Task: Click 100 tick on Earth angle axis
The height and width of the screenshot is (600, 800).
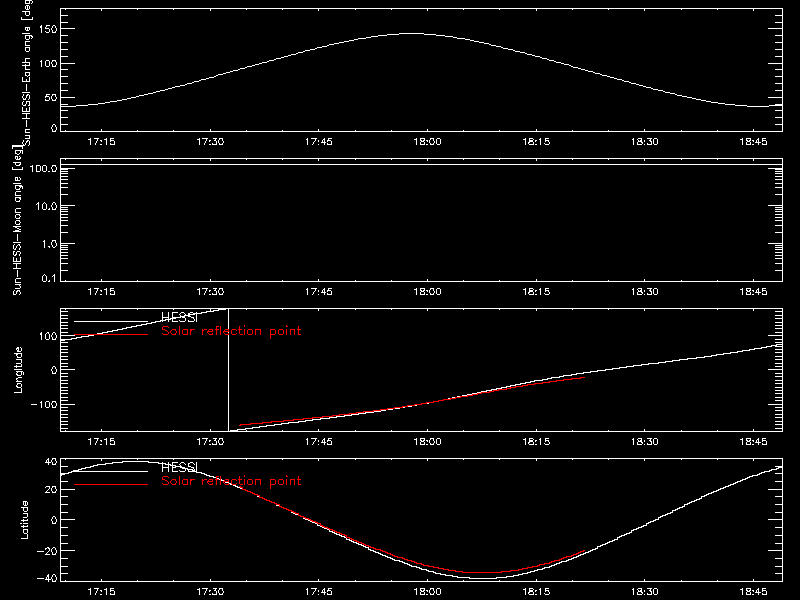Action: (47, 63)
